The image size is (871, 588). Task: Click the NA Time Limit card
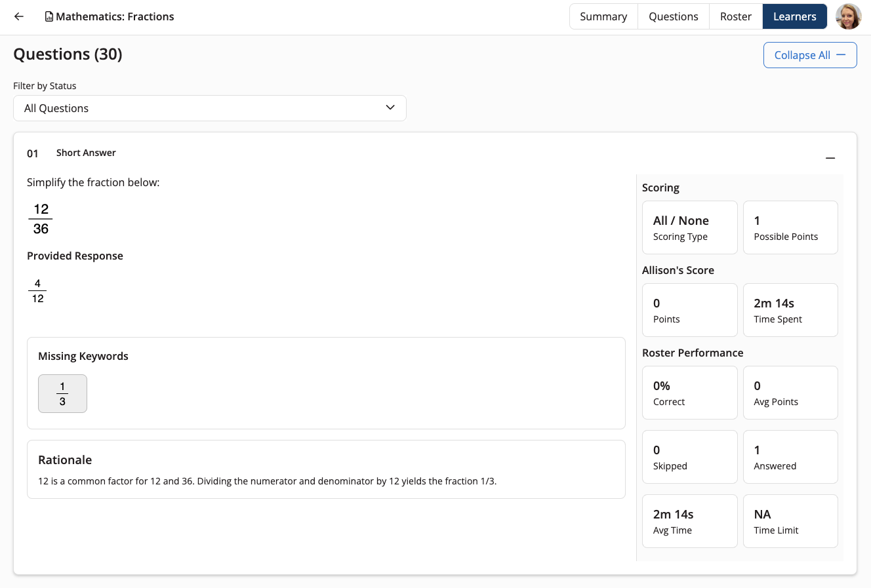[x=790, y=521]
